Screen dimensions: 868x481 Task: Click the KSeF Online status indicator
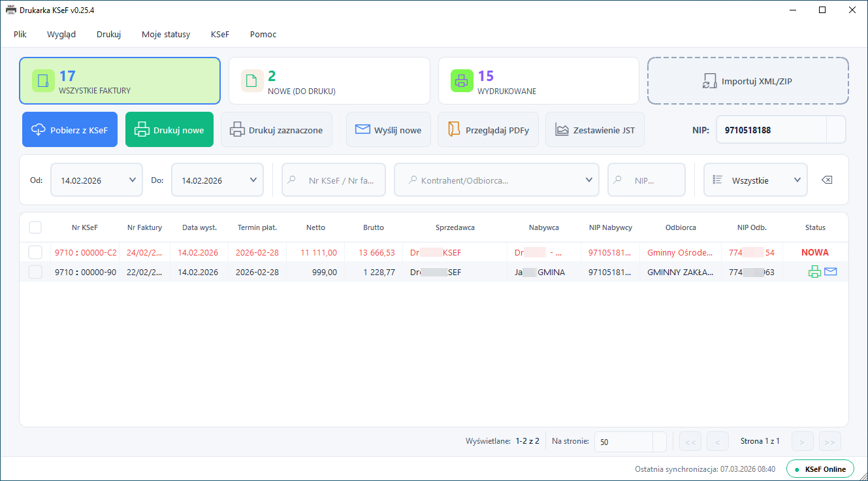point(820,469)
